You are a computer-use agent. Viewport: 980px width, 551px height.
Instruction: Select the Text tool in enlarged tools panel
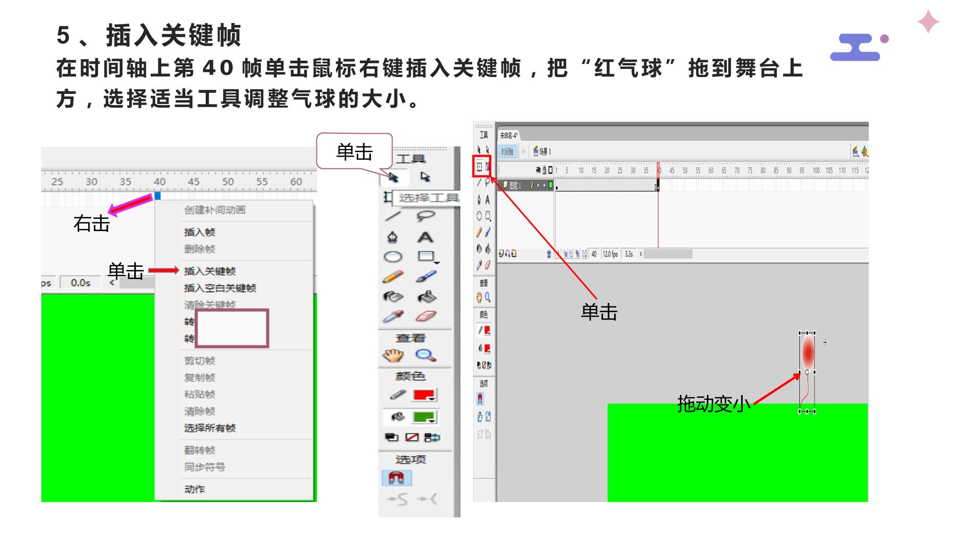(425, 237)
